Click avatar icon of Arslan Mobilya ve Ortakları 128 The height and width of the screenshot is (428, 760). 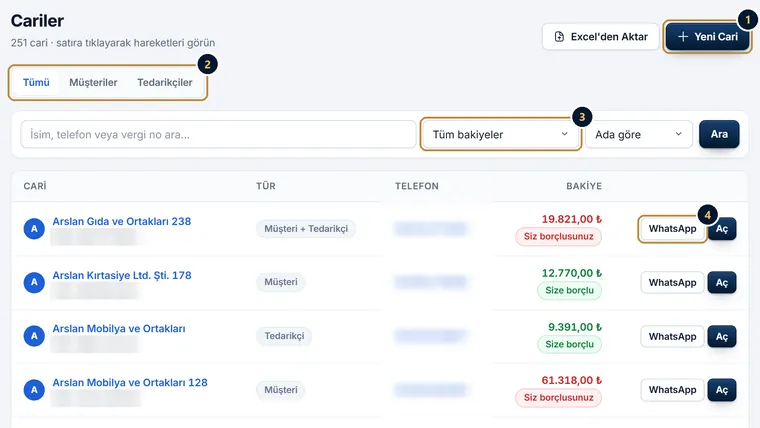pos(34,390)
